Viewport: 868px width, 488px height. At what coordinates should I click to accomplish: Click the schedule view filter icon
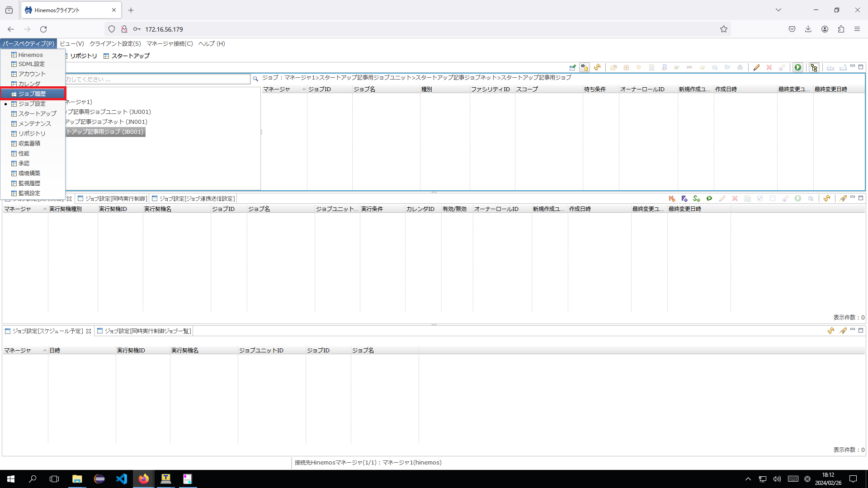click(843, 331)
